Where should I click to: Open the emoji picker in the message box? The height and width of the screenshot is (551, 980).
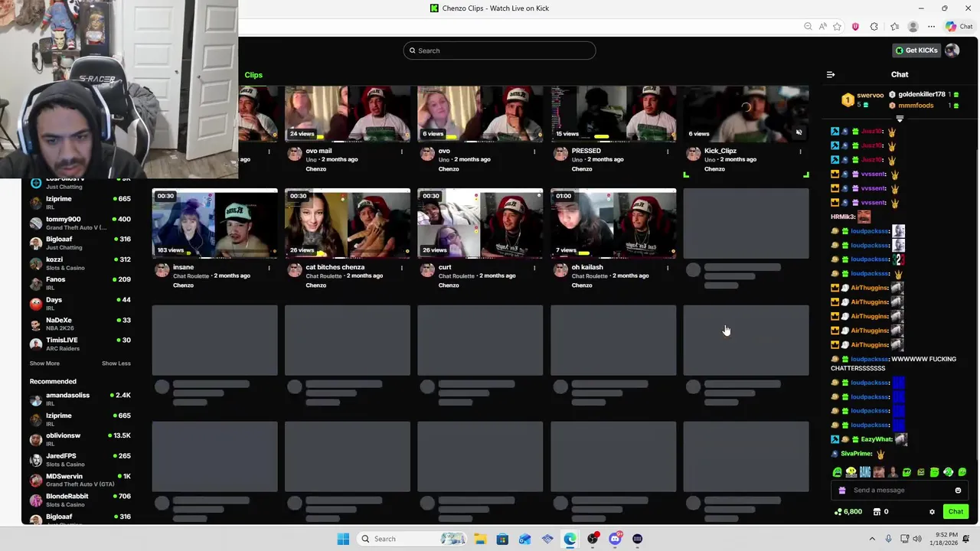[x=958, y=491]
